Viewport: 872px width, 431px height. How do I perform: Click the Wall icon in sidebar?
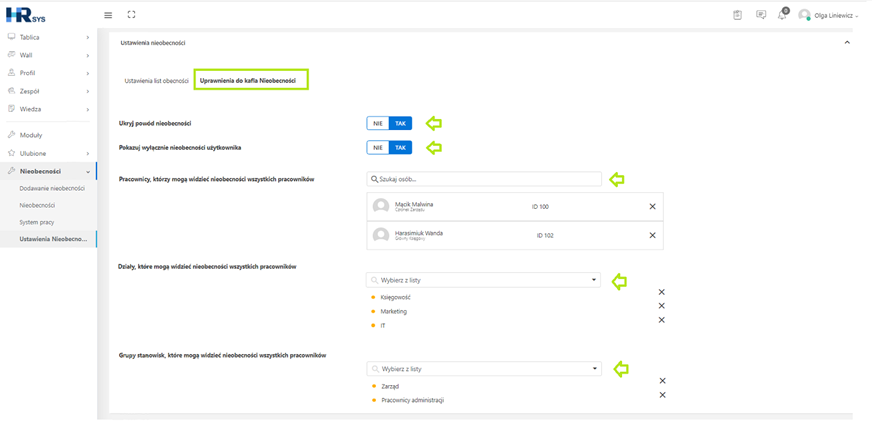point(11,55)
